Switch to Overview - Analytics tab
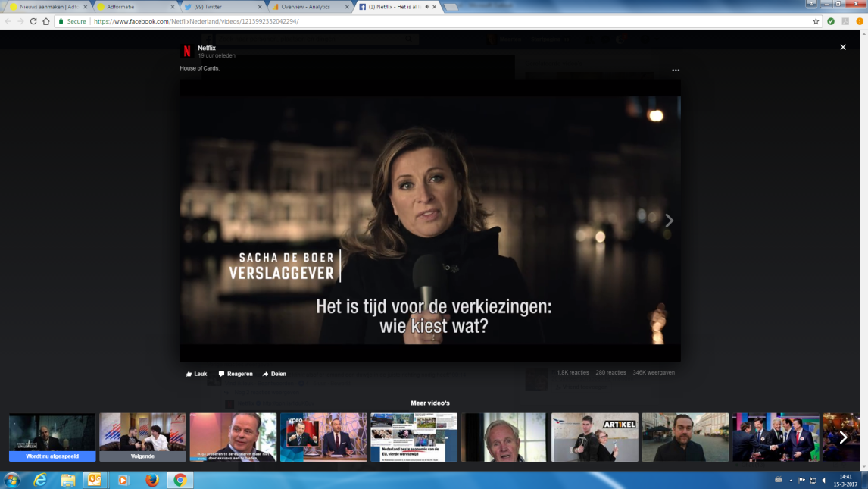868x489 pixels. coord(309,7)
